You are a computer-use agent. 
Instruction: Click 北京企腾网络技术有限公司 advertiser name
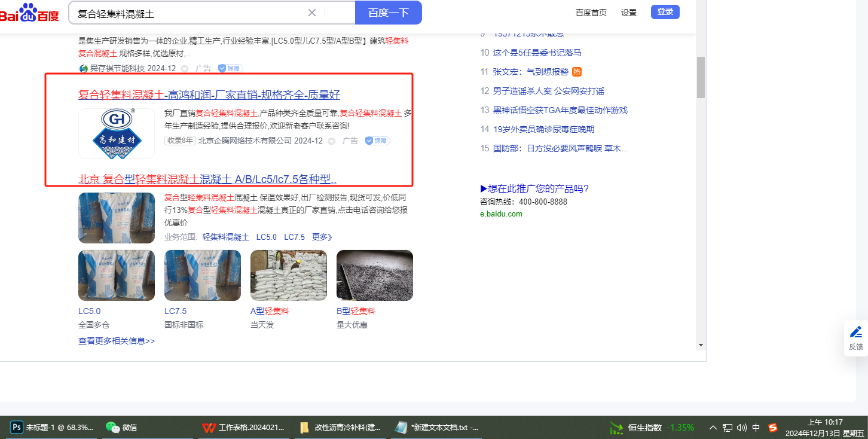[245, 141]
